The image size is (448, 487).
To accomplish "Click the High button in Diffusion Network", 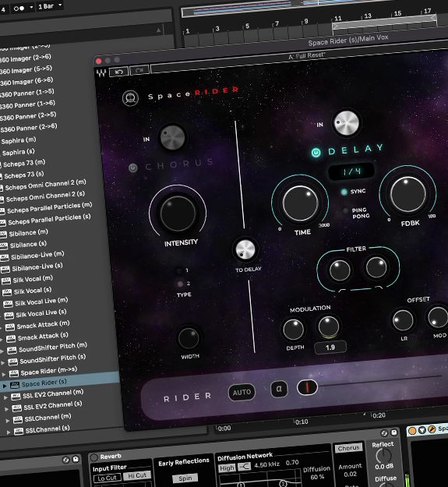I will point(227,468).
